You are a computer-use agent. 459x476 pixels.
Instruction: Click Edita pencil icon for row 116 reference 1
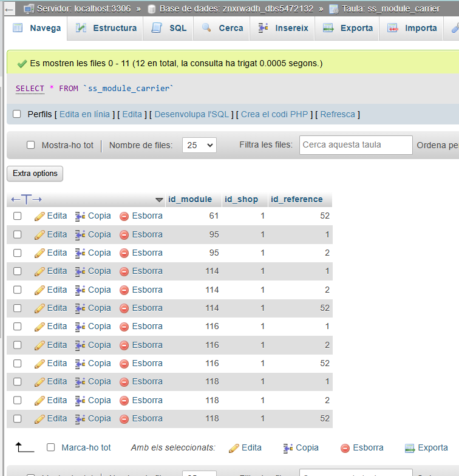39,327
